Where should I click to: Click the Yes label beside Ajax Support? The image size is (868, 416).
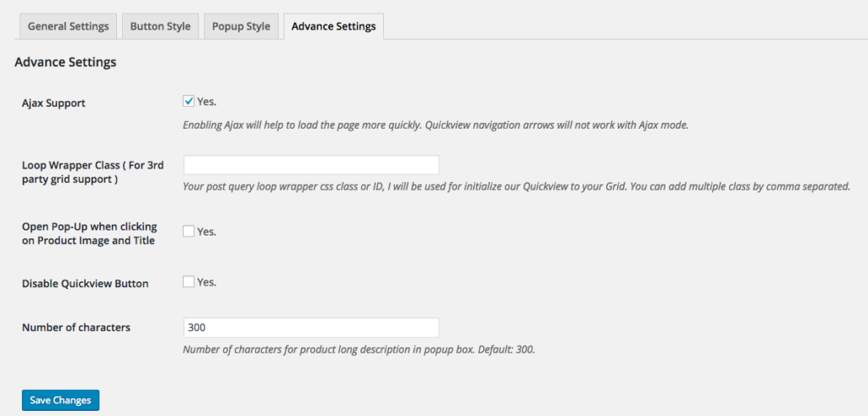207,102
